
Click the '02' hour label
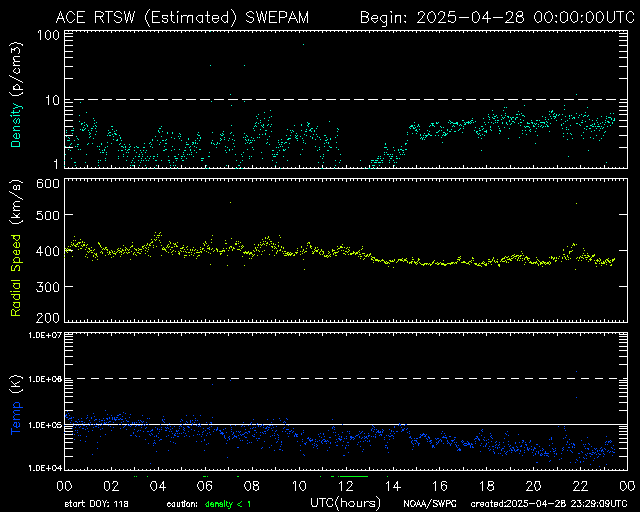111,486
